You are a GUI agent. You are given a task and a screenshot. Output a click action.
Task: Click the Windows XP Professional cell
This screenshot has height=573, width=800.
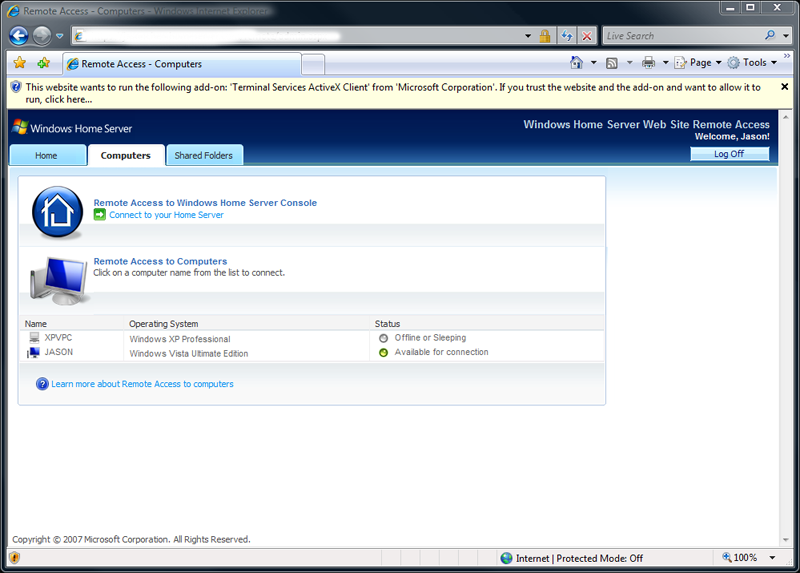[180, 339]
